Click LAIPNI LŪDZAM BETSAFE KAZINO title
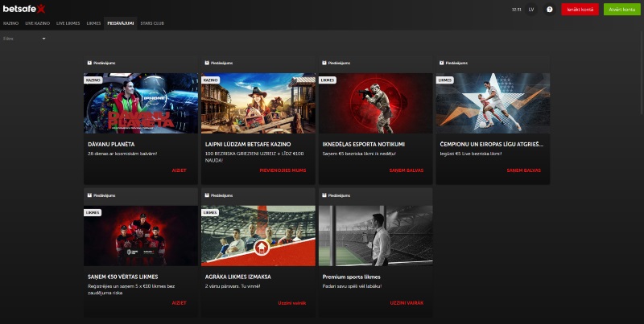The height and width of the screenshot is (324, 644). 248,145
